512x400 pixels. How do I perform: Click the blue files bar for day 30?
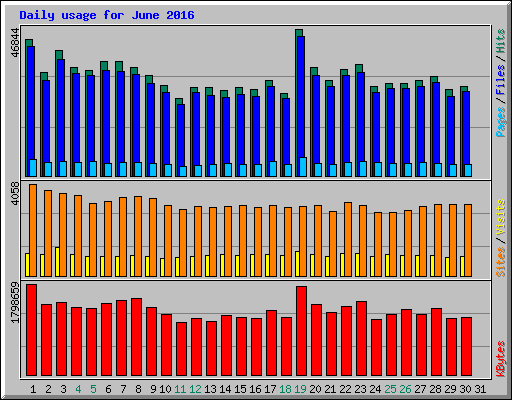point(466,128)
